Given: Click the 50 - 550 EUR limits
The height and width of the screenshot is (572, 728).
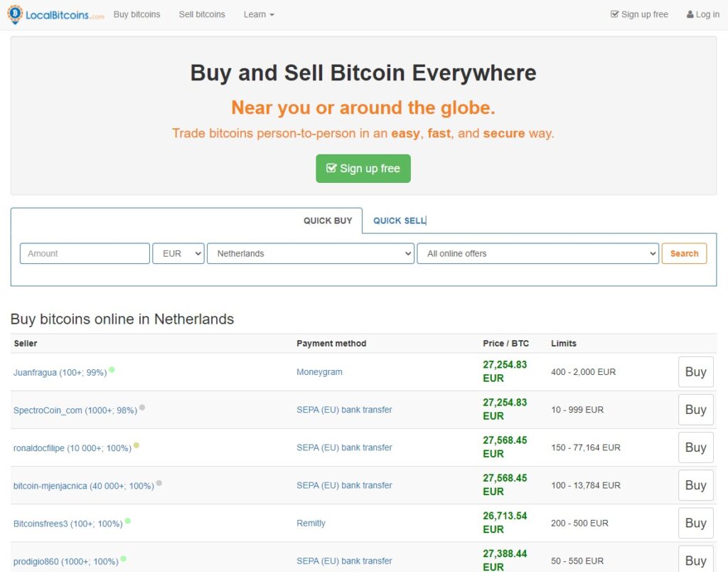Looking at the screenshot, I should click(577, 561).
